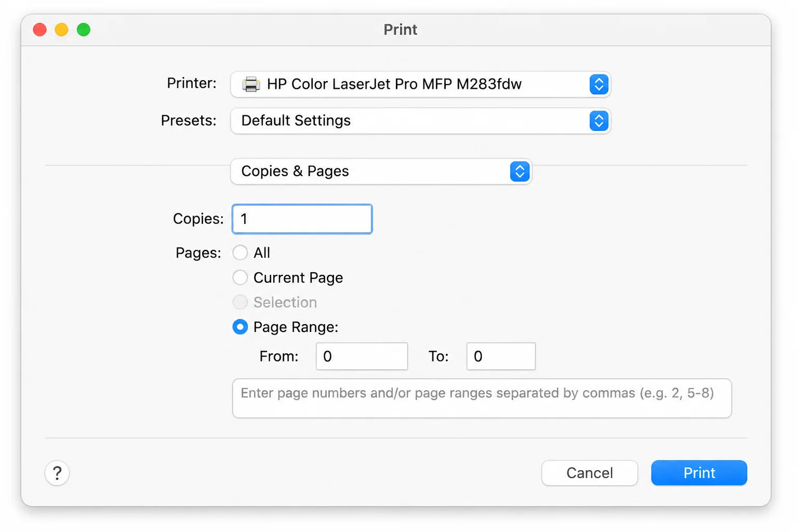
Task: Select the Page Range radio button
Action: 240,327
